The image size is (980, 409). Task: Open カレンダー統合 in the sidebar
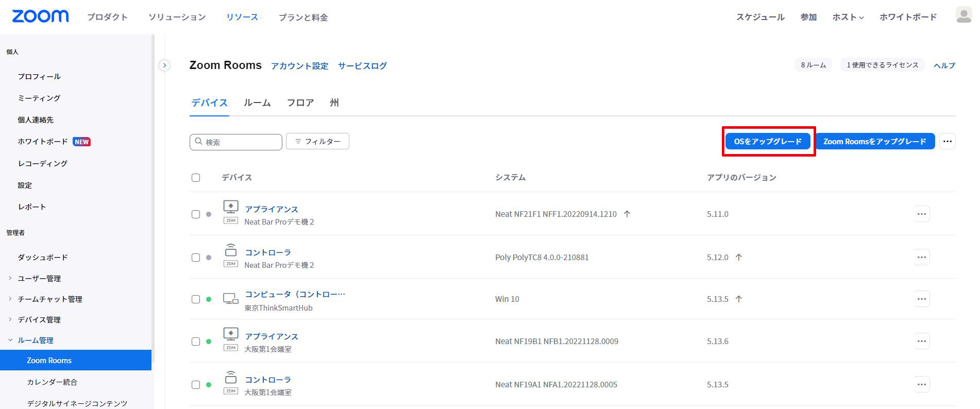click(x=52, y=382)
